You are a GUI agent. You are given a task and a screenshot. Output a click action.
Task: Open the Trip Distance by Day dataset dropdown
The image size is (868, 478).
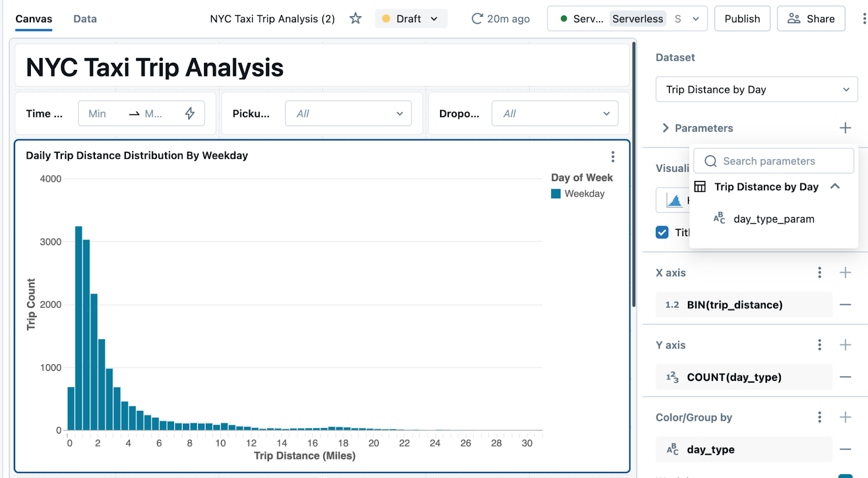[756, 89]
